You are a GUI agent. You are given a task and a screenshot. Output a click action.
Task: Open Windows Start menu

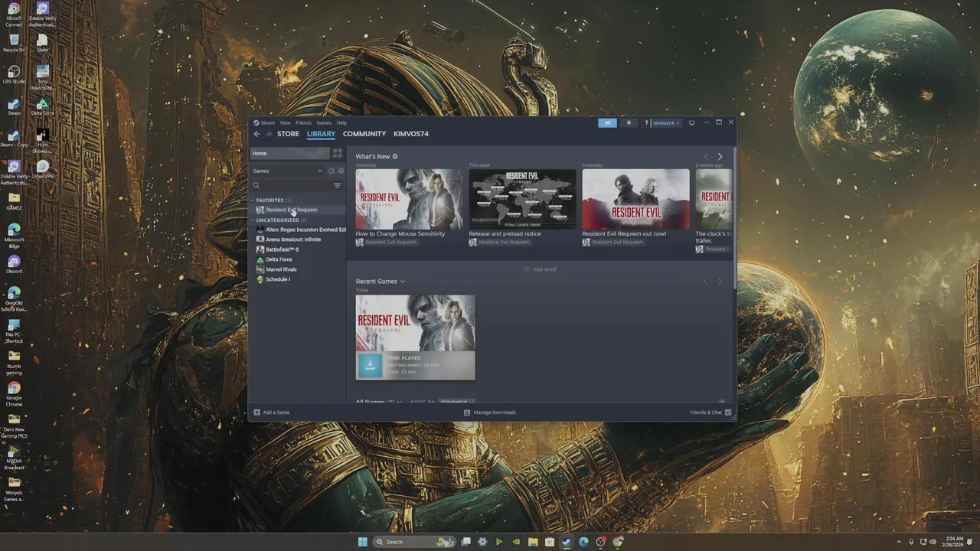pyautogui.click(x=363, y=542)
